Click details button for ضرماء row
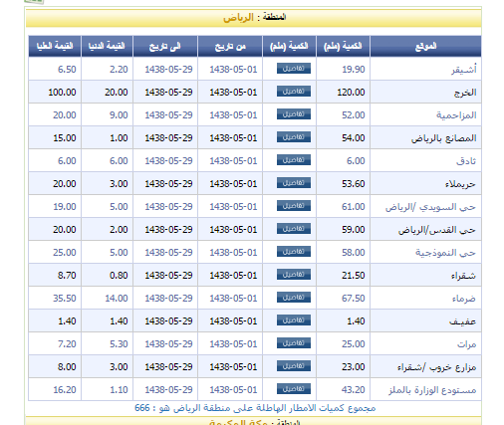This screenshot has height=425, width=504. pos(294,298)
